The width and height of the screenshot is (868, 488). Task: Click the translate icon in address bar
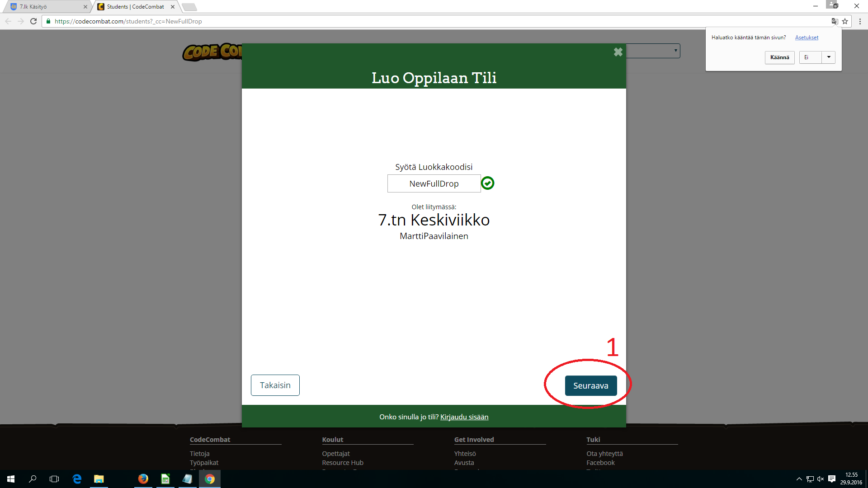point(835,21)
